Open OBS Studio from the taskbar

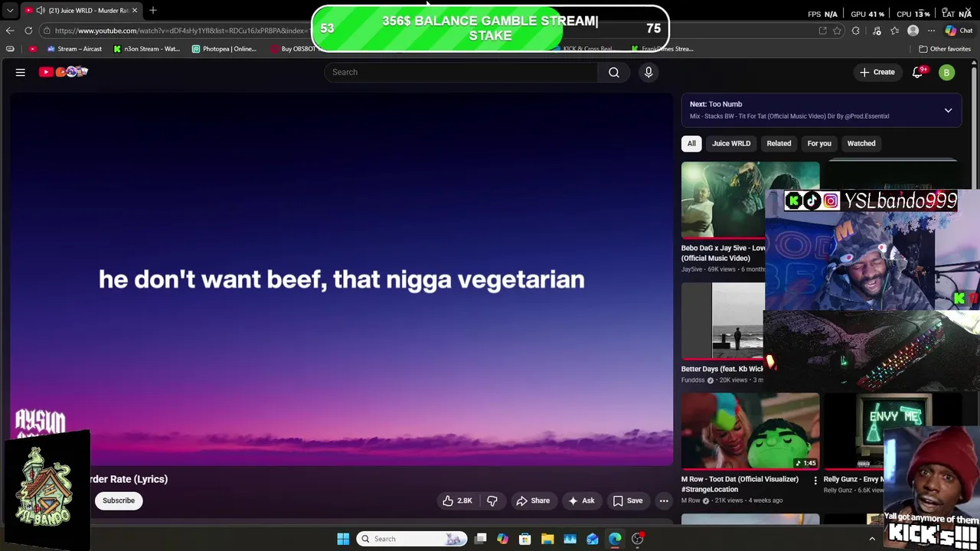click(638, 539)
